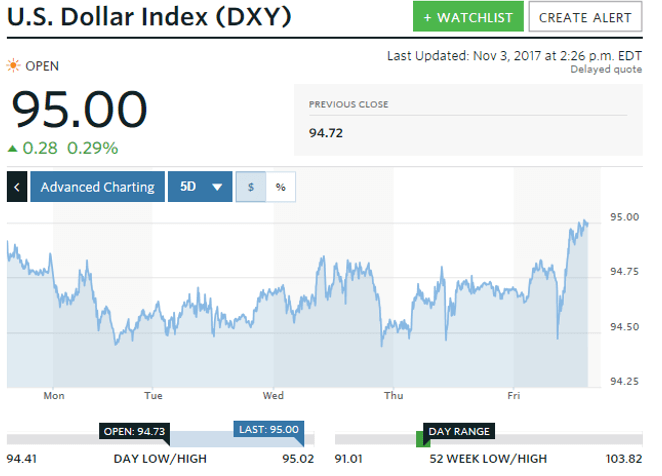Select the OPEN: 94.73 range marker
The image size is (662, 476).
[134, 430]
